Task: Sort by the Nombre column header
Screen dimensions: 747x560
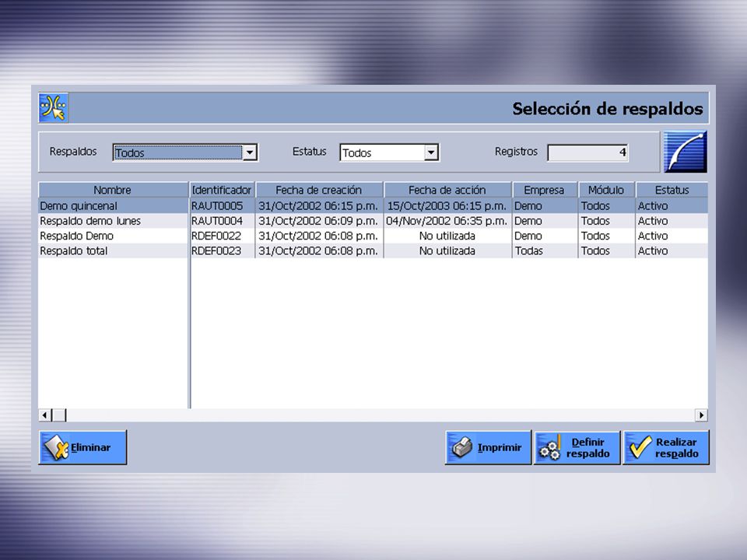Action: click(x=114, y=190)
